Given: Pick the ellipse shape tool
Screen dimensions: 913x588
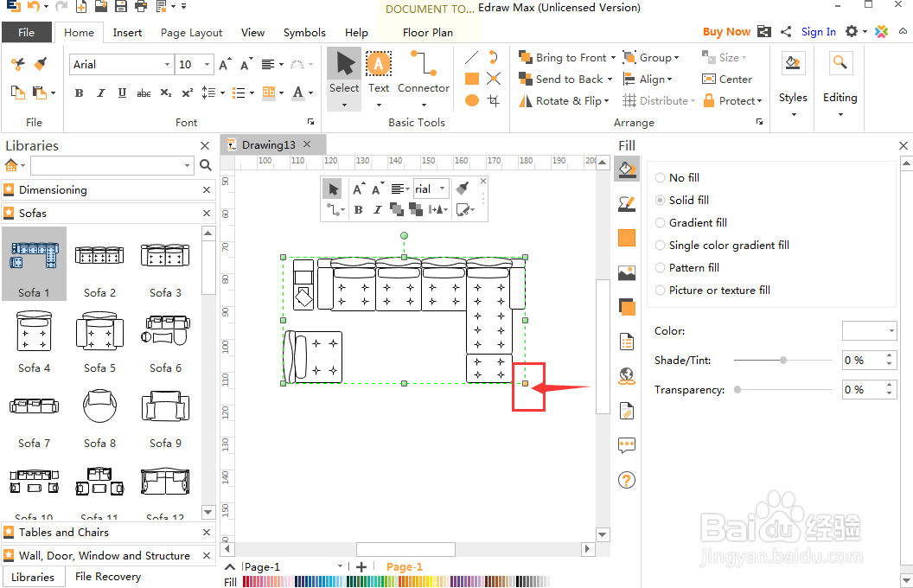Looking at the screenshot, I should click(x=472, y=100).
